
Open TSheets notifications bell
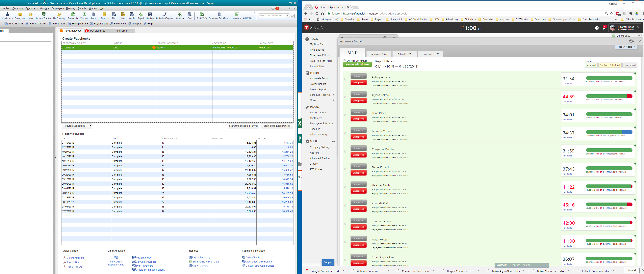pyautogui.click(x=604, y=28)
